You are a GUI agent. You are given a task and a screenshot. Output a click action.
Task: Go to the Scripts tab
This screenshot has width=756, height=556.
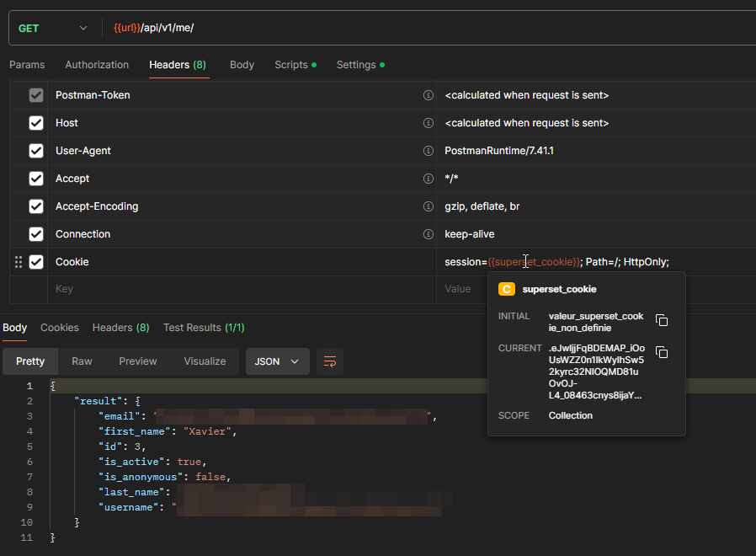(x=295, y=65)
